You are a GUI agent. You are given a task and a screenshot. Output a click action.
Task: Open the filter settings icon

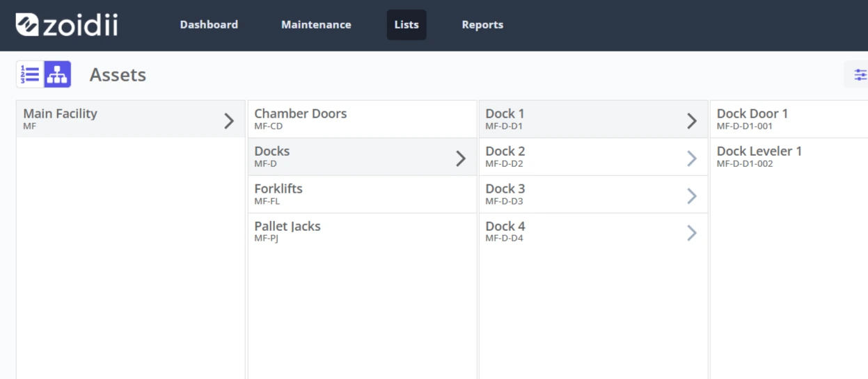coord(860,74)
